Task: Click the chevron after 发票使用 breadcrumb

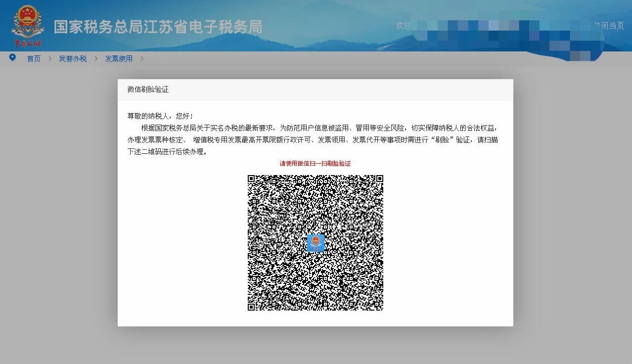Action: [x=142, y=59]
